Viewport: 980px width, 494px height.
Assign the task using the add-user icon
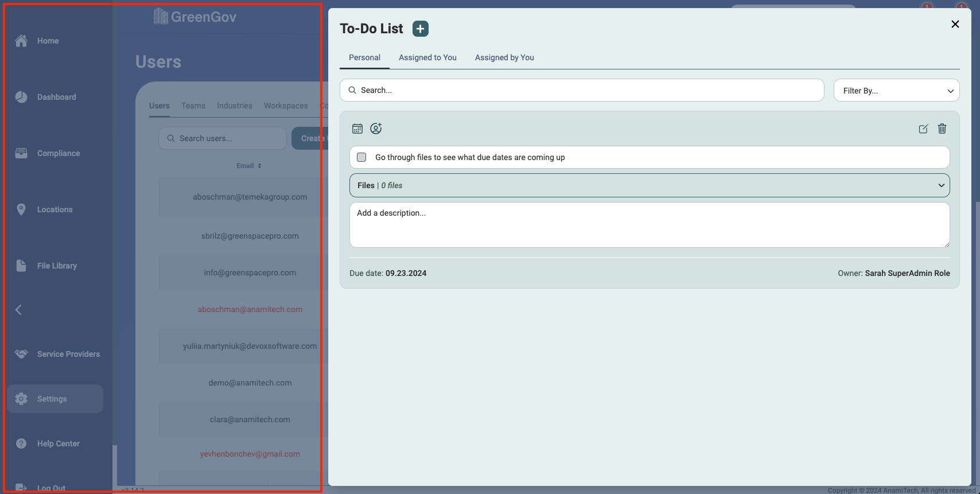376,129
